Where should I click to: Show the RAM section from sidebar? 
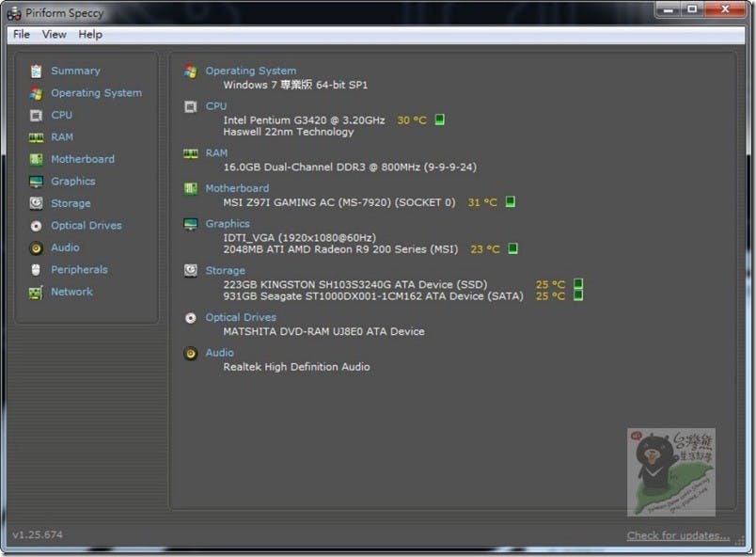coord(62,137)
